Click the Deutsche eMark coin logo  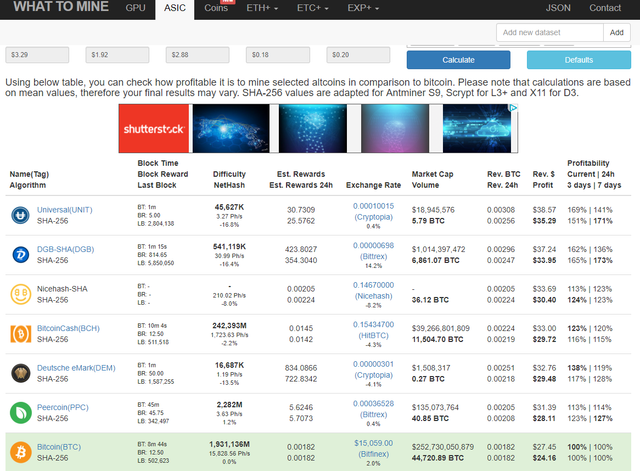(x=20, y=373)
